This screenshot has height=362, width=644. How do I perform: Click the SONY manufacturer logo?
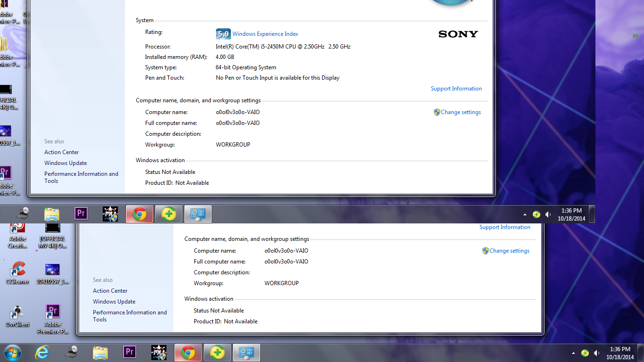[458, 34]
